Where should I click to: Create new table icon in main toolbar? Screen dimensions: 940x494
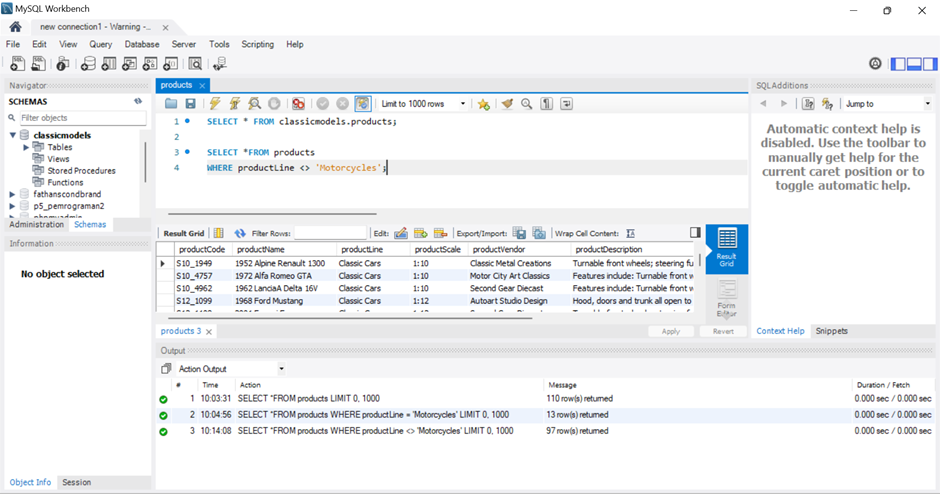pos(109,64)
